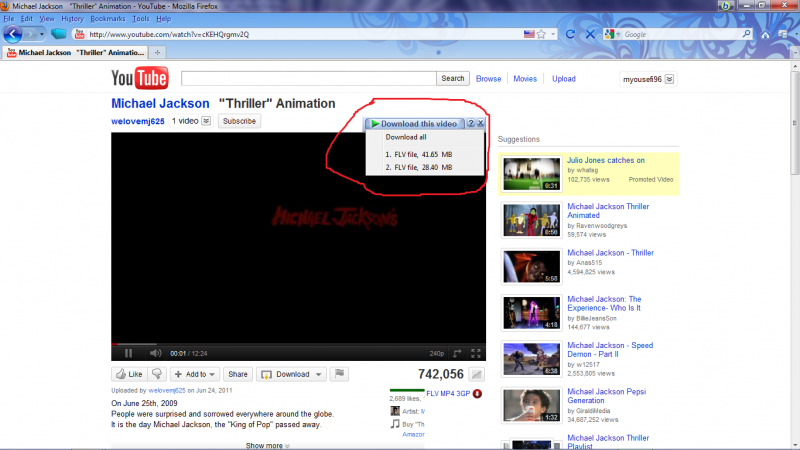Subscribe to welovemj625 channel
The height and width of the screenshot is (450, 800).
(x=239, y=121)
